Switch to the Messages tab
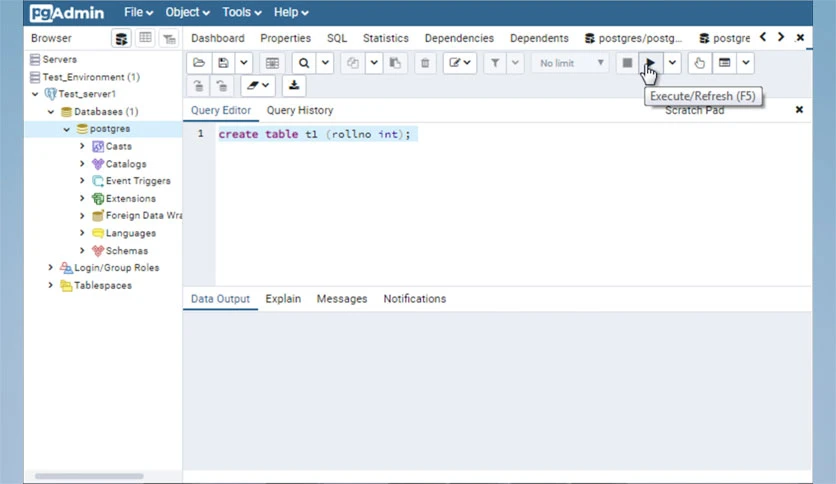This screenshot has height=484, width=836. coord(342,299)
